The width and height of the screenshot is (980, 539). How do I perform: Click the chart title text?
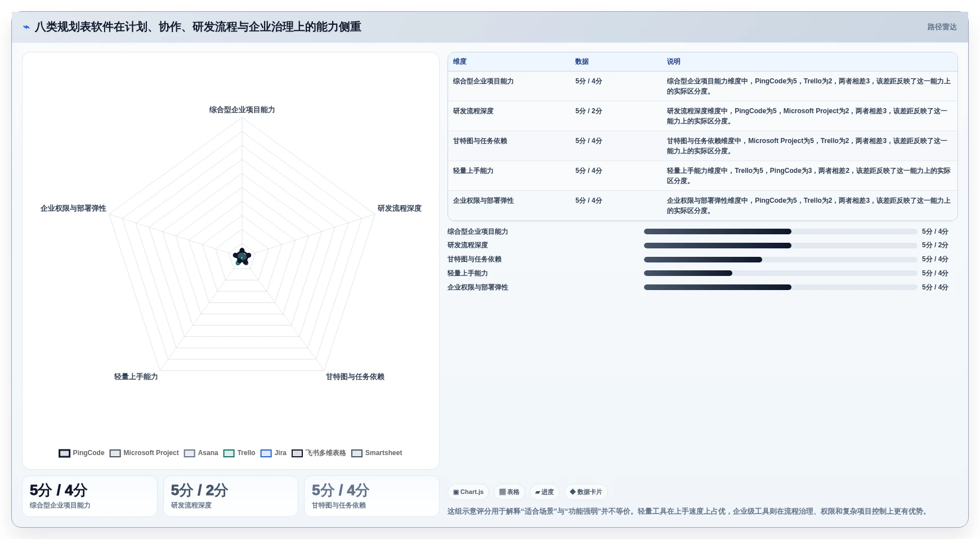coord(198,26)
